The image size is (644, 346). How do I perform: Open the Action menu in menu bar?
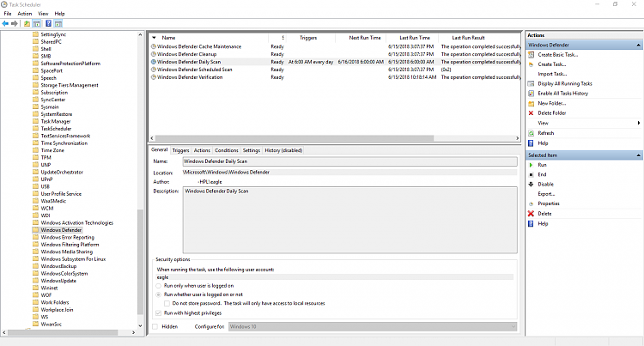click(25, 14)
